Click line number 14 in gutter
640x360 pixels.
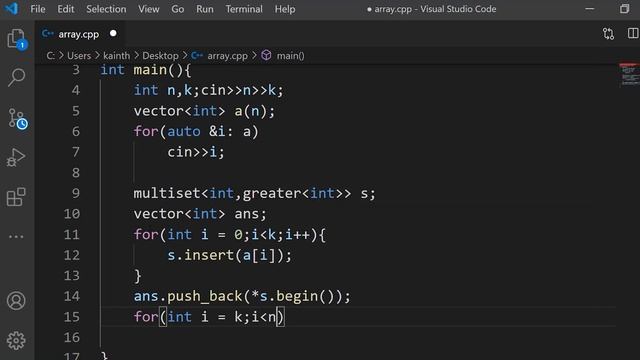72,296
